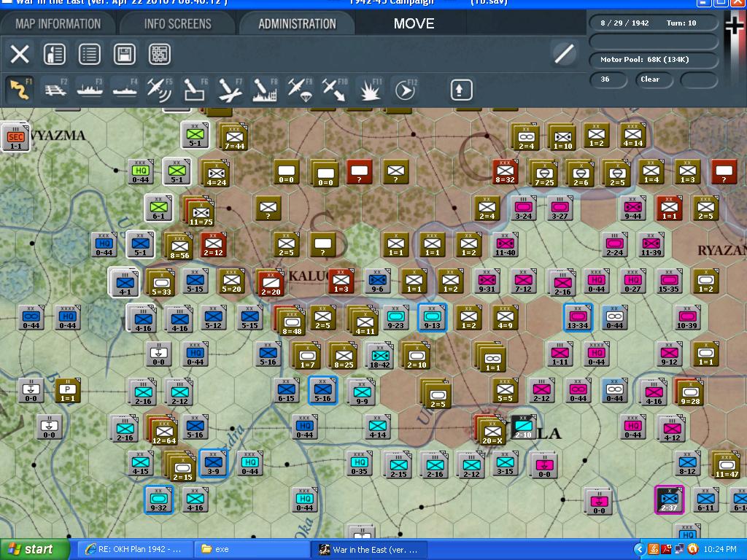This screenshot has width=747, height=560.
Task: Open the MAP INFORMATION tab
Action: click(58, 24)
